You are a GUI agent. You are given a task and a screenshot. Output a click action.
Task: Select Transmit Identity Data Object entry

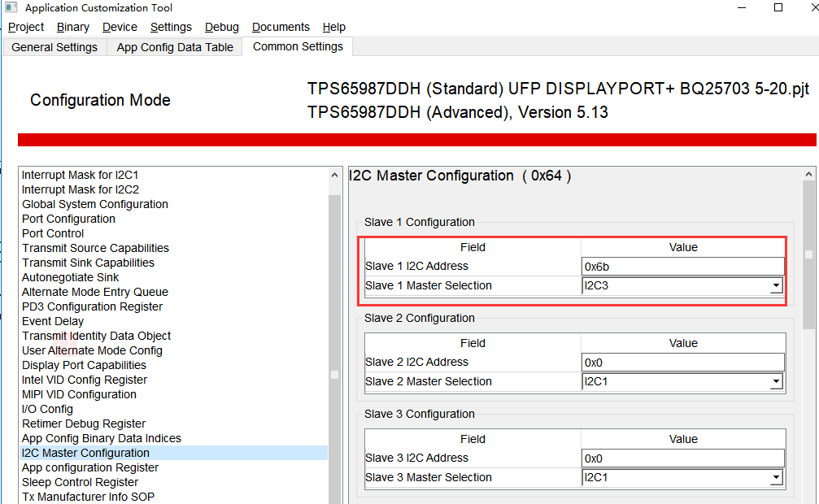[173, 336]
